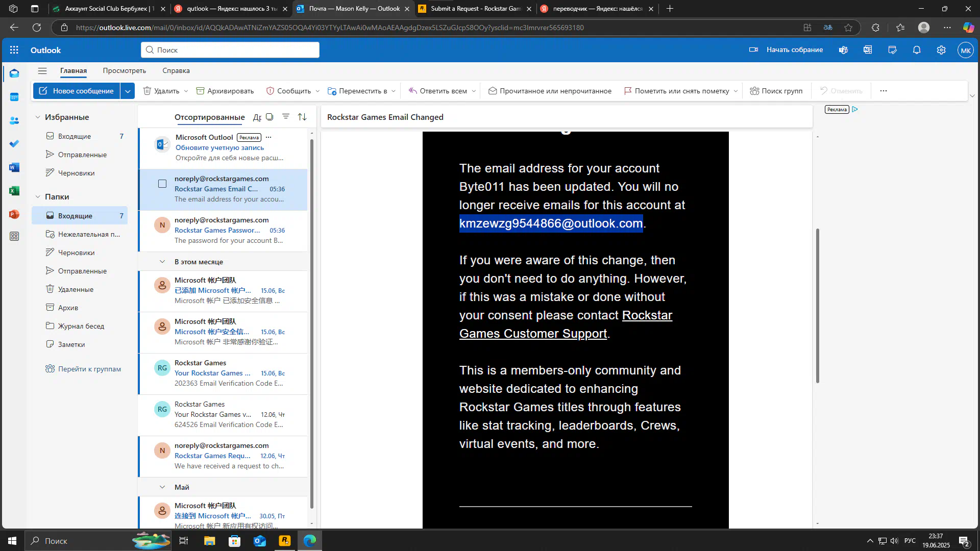
Task: Open Microsoft Store from the taskbar
Action: 234,541
